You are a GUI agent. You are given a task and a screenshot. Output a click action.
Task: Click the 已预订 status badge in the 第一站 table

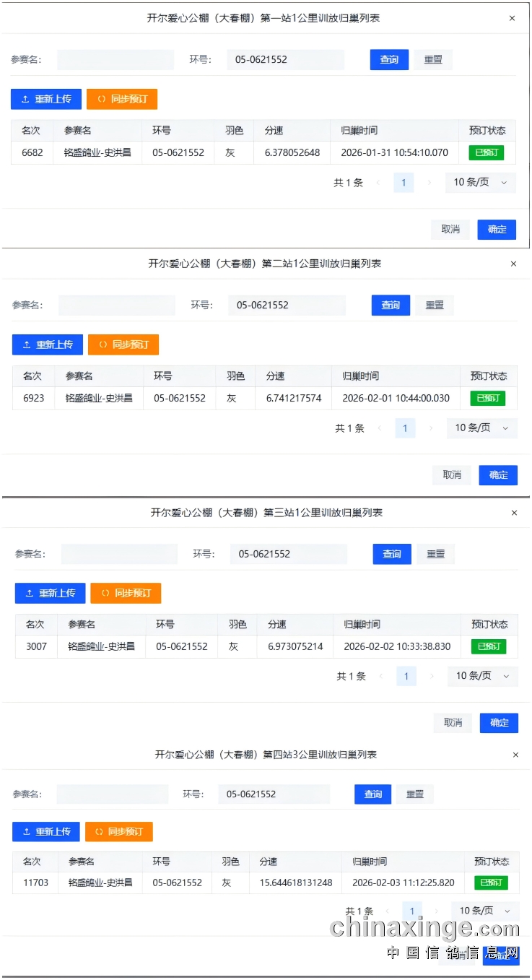486,153
